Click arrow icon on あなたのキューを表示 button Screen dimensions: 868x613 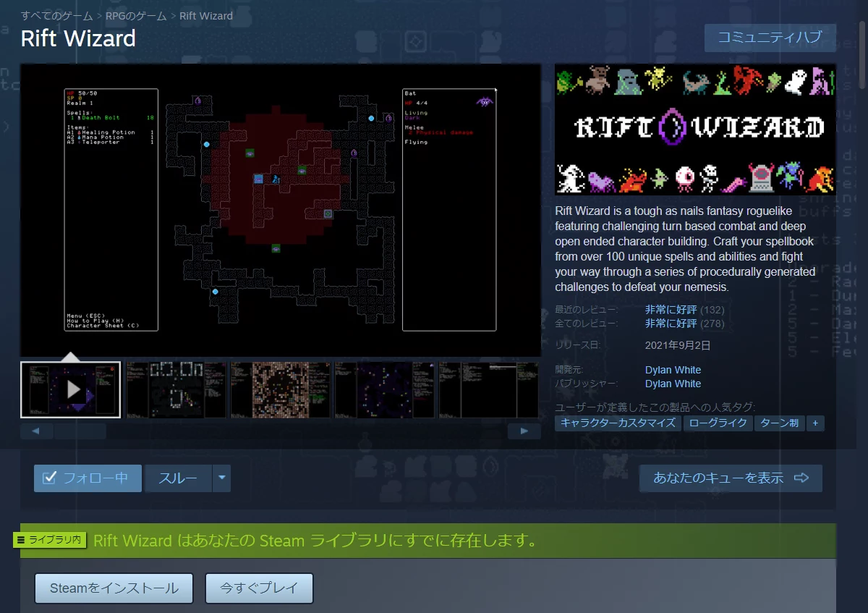[801, 478]
